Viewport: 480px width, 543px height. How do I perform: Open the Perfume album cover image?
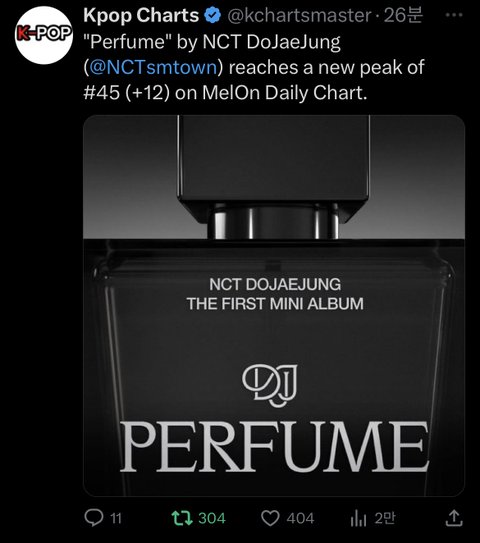(274, 305)
